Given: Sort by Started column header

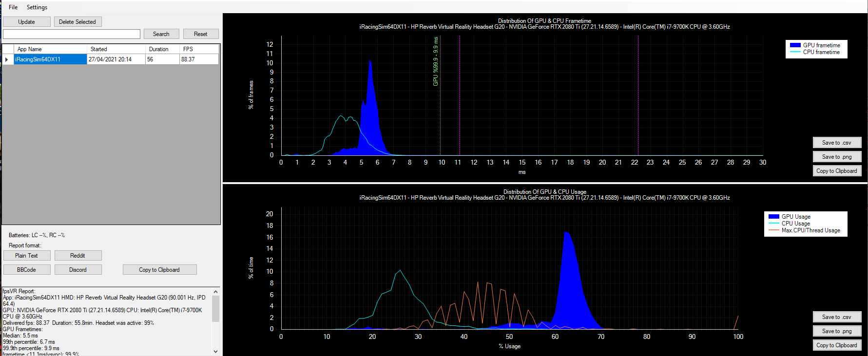Looking at the screenshot, I should click(x=116, y=49).
